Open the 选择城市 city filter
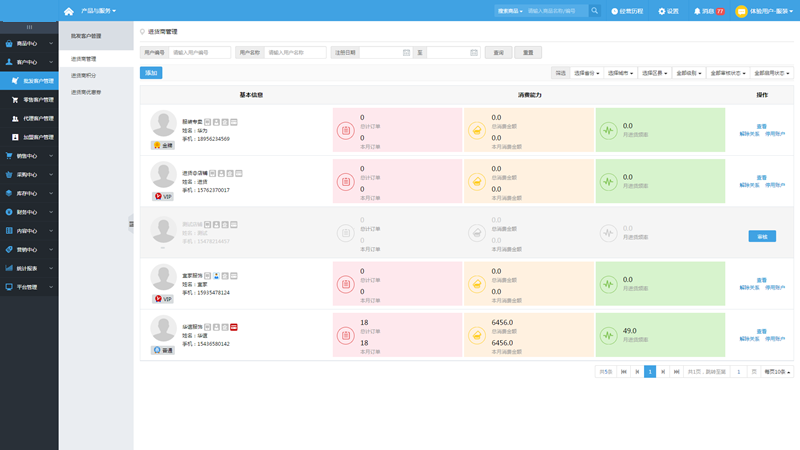This screenshot has width=800, height=450. tap(620, 73)
